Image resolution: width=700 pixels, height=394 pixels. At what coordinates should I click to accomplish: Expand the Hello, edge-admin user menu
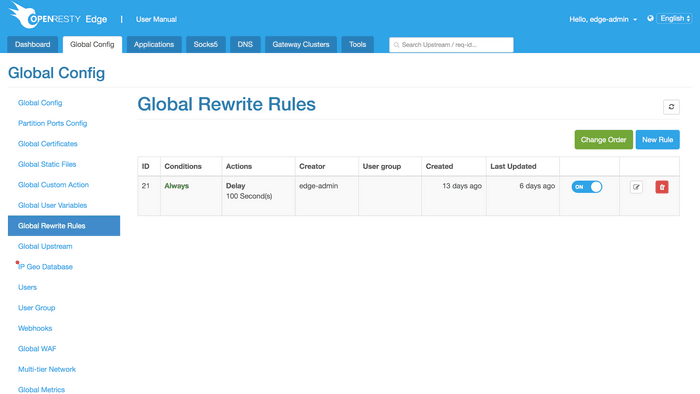603,19
